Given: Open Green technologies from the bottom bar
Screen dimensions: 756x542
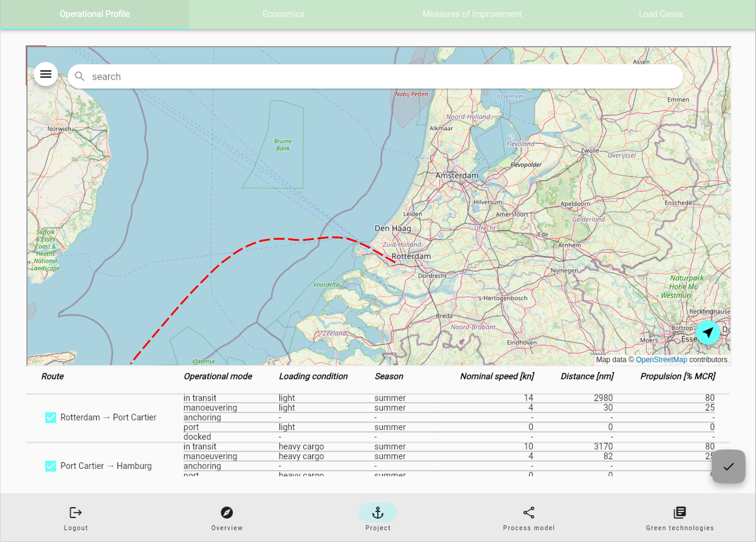Looking at the screenshot, I should click(680, 513).
